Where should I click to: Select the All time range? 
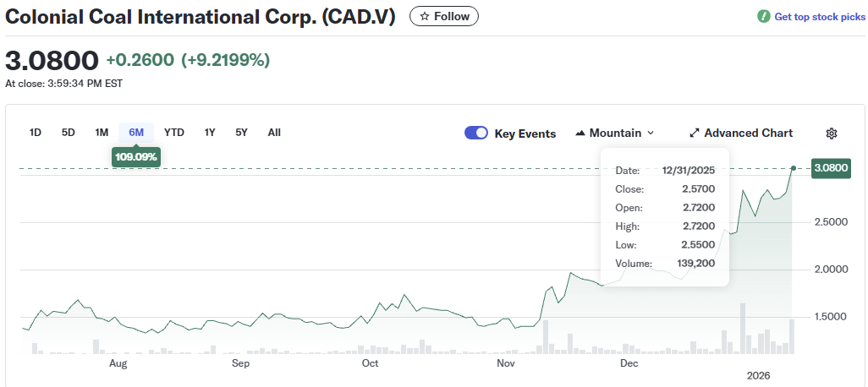(274, 133)
